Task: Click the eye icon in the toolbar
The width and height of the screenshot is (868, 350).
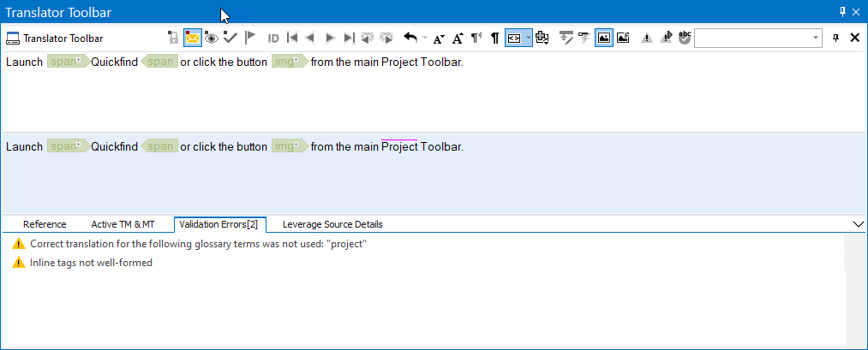Action: 211,38
